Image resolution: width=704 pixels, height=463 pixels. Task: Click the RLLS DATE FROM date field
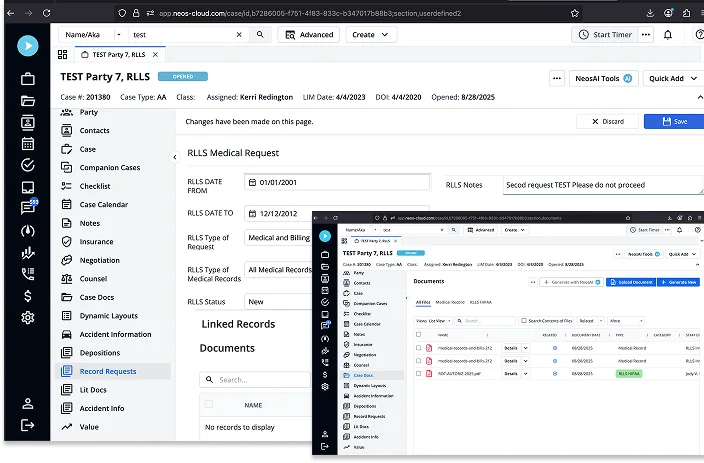337,182
